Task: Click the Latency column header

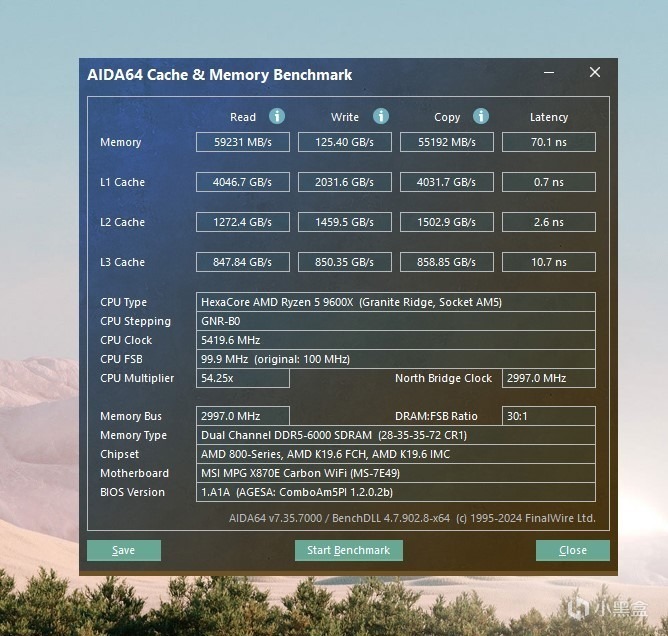Action: 549,118
